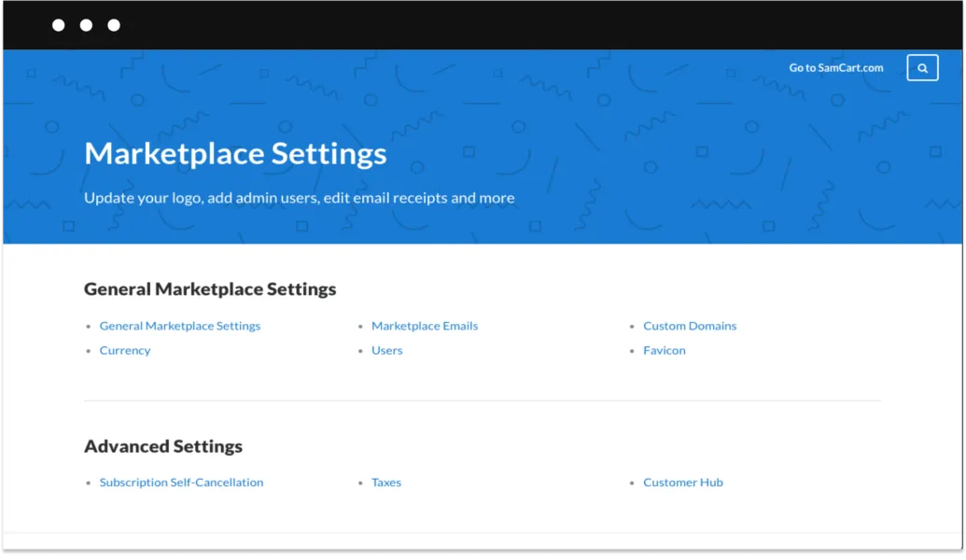
Task: Click the second window control dot
Action: 86,25
